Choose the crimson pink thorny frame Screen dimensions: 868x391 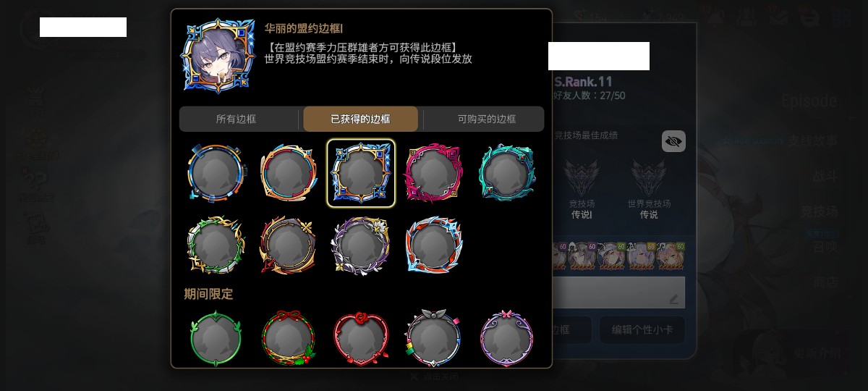coord(433,172)
